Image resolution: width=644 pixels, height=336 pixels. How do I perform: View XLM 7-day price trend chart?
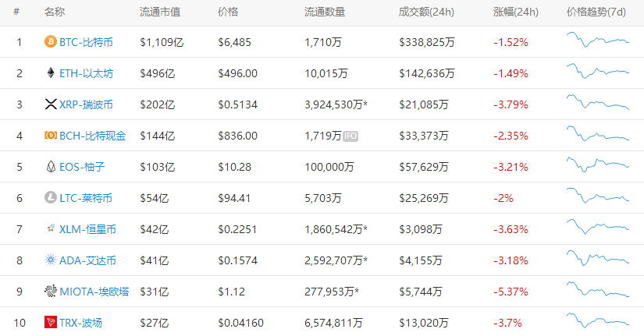(x=598, y=226)
